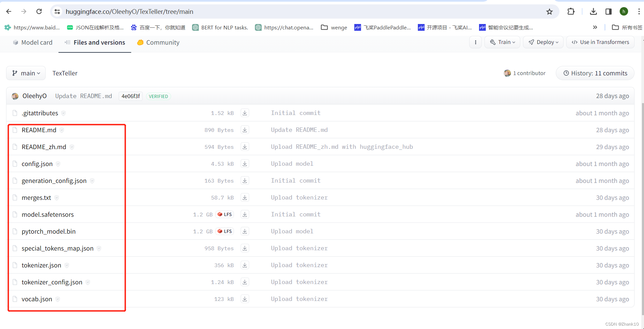Download config.json via its download icon
This screenshot has height=329, width=644.
pyautogui.click(x=245, y=164)
